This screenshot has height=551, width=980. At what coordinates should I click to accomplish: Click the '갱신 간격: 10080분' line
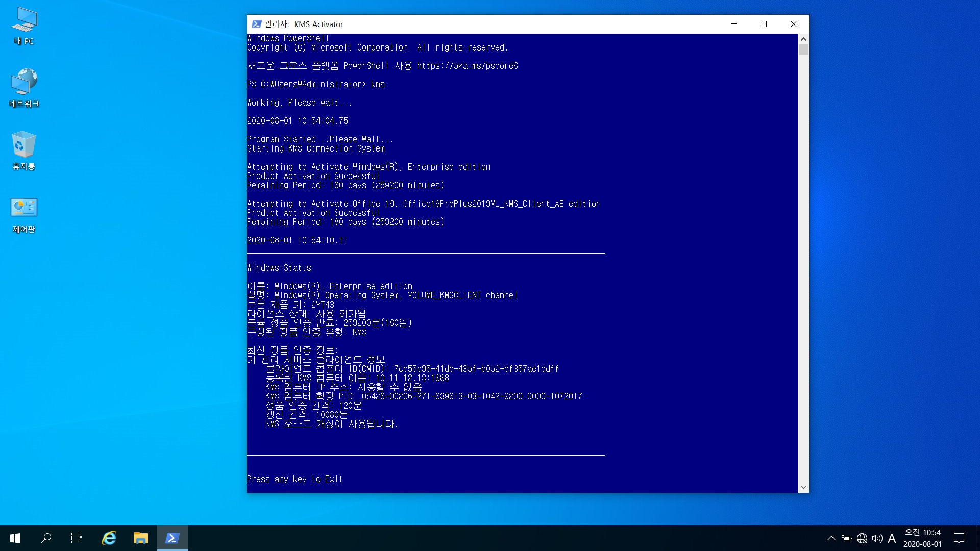(x=307, y=415)
